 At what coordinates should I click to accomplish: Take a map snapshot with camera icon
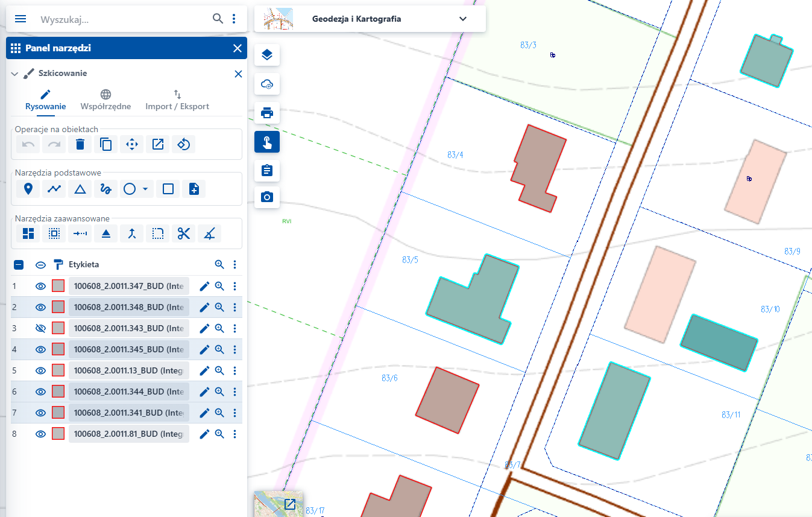pyautogui.click(x=267, y=197)
